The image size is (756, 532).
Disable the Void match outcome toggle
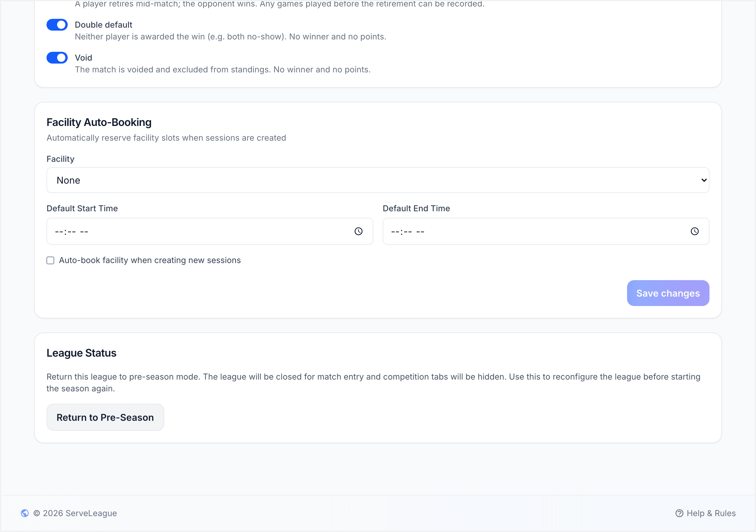(57, 58)
